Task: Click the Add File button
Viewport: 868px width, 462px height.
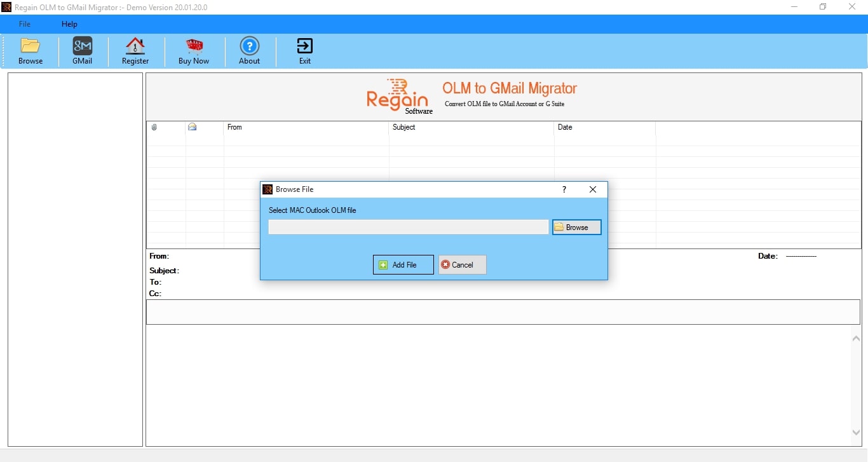Action: (x=402, y=264)
